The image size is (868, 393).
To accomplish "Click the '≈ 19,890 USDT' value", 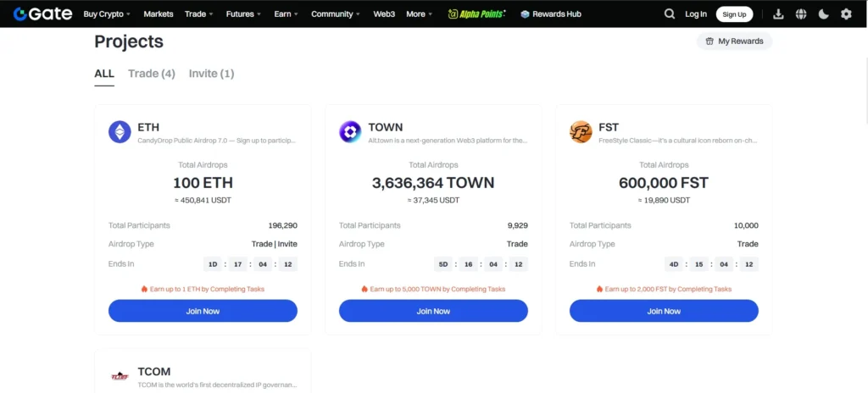I will [664, 201].
